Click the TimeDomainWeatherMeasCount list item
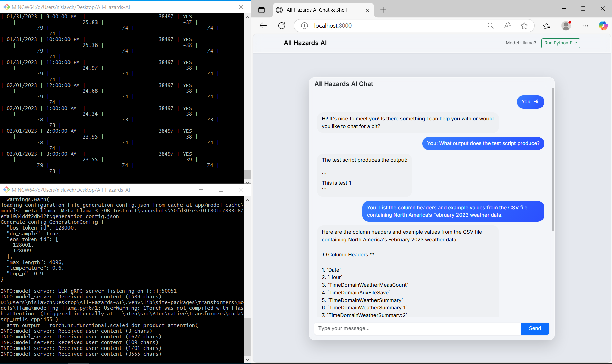The image size is (612, 364). (365, 285)
